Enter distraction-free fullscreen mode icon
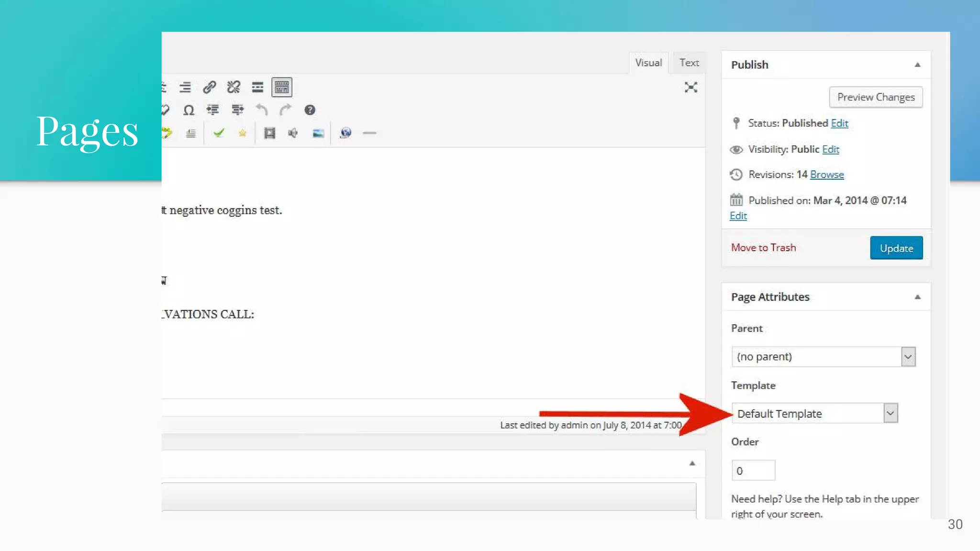Viewport: 980px width, 551px height. 690,87
